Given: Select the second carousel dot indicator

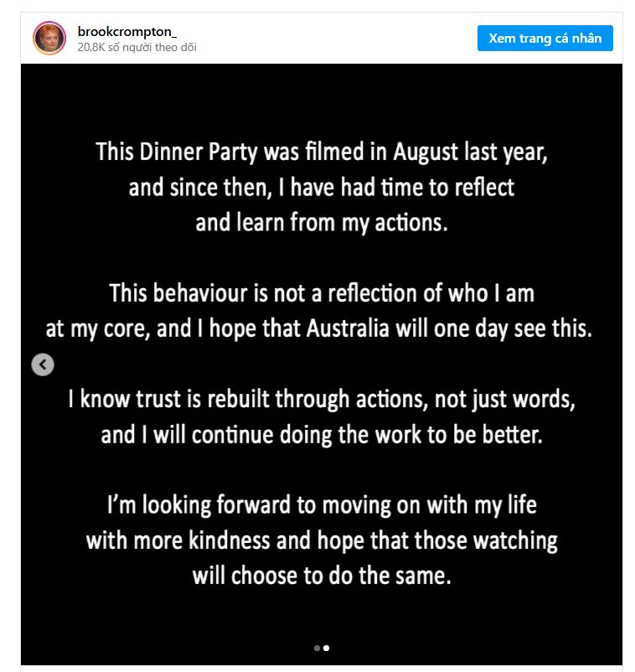Looking at the screenshot, I should point(326,648).
